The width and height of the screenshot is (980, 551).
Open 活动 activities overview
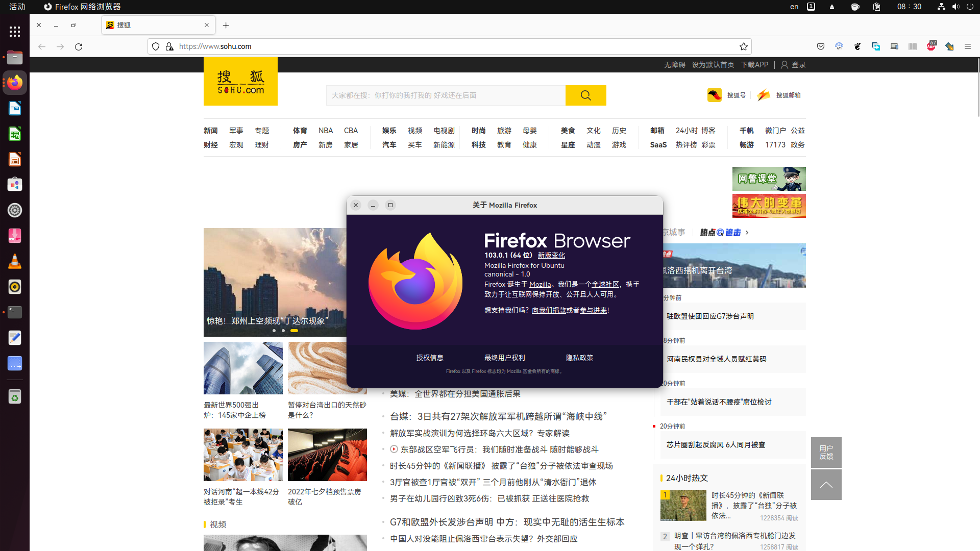pyautogui.click(x=17, y=7)
